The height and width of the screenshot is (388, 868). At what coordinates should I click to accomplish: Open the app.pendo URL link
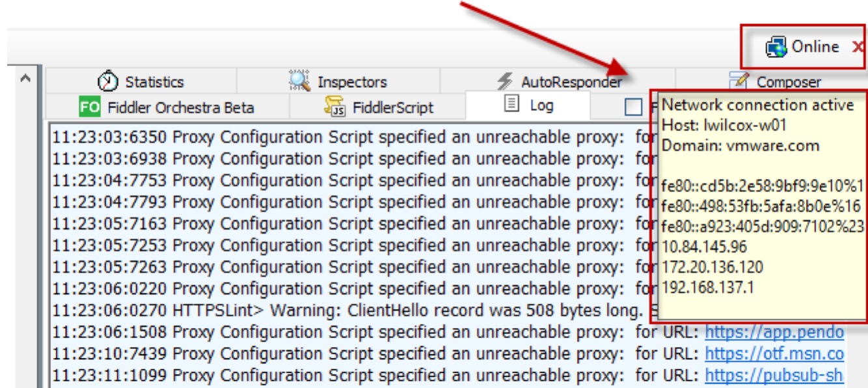click(774, 332)
